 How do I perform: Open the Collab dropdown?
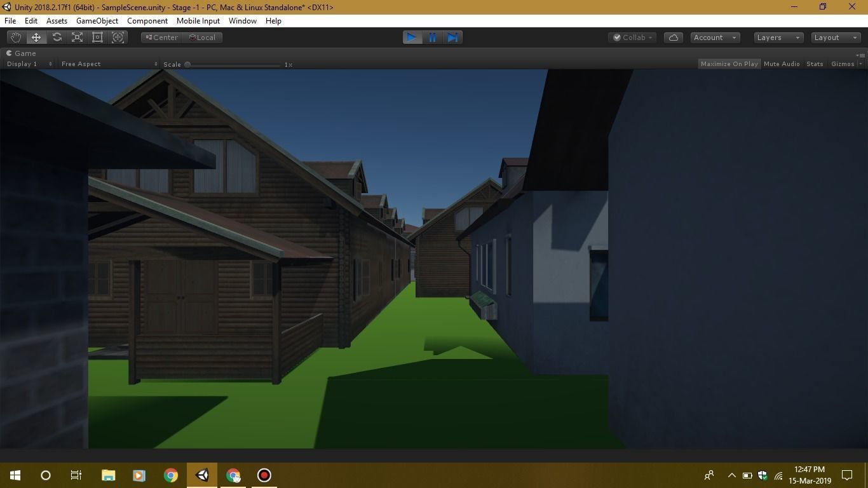(633, 37)
